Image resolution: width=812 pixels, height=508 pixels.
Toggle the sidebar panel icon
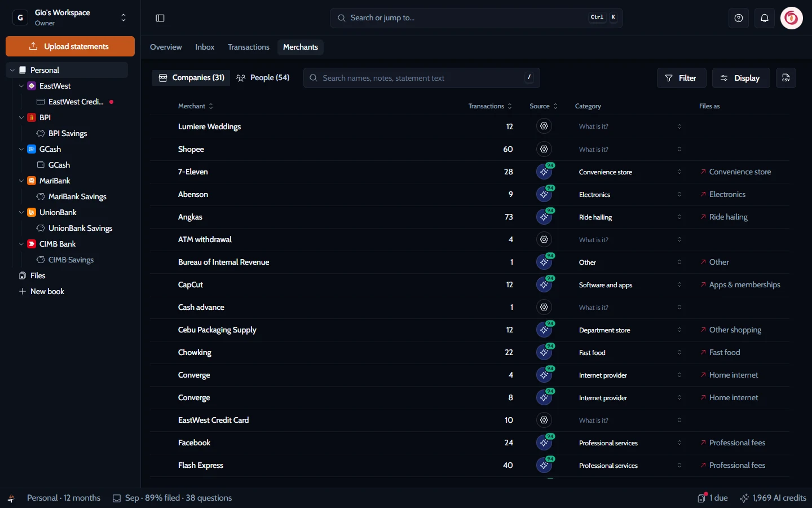point(160,18)
